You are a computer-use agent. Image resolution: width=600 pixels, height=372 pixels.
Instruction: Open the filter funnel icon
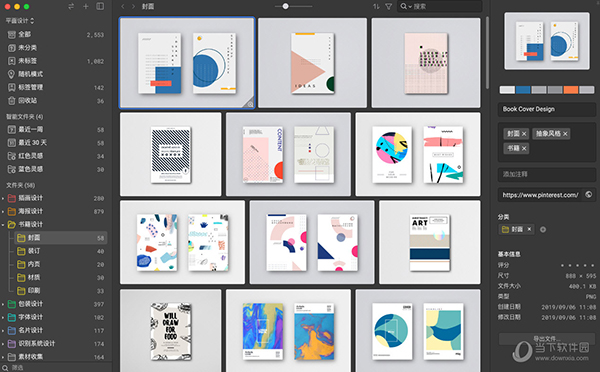point(388,7)
